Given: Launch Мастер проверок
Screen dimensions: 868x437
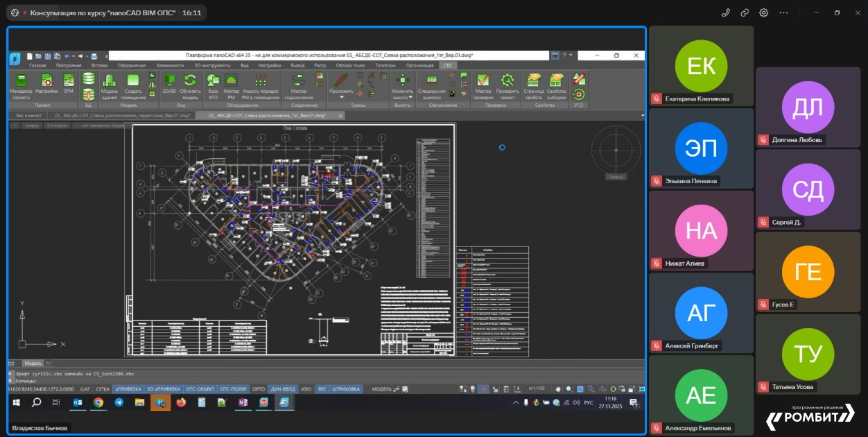Looking at the screenshot, I should (483, 86).
